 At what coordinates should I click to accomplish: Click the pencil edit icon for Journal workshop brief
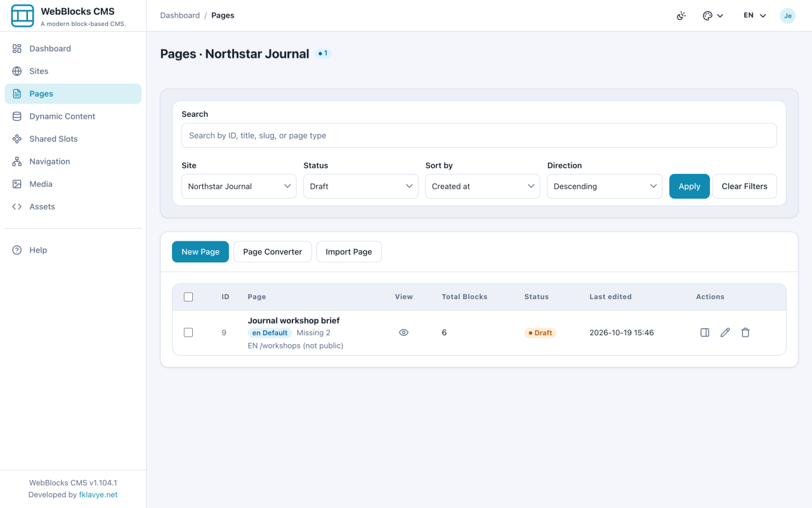click(725, 333)
